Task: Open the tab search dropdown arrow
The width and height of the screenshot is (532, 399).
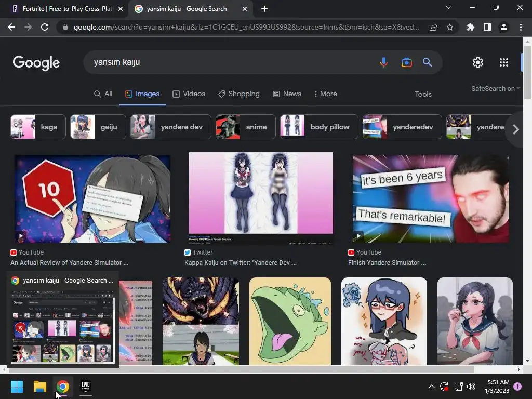Action: 448,7
